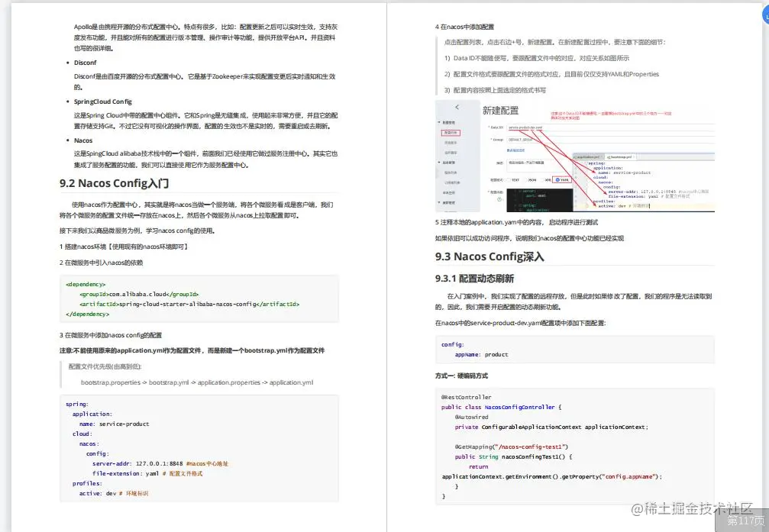This screenshot has width=769, height=532.
Task: Click the sentence '在nacos中的service-product-dev.yaml配置项中添加下面配置'
Action: pos(520,323)
